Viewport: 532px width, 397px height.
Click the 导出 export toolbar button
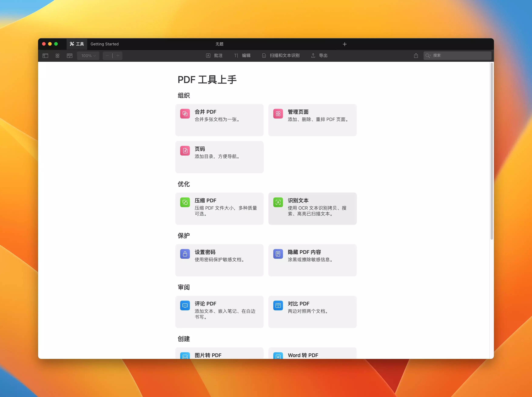point(319,56)
